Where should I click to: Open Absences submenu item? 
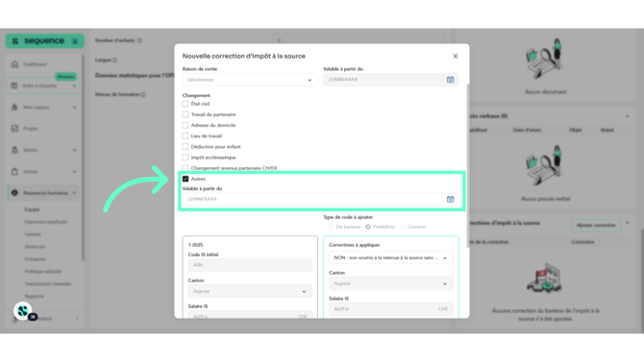35,246
